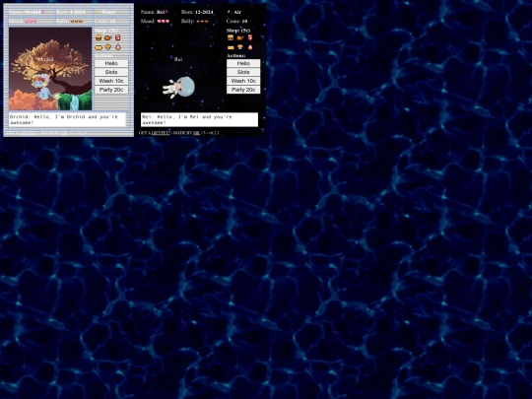Click Orchid's speech message box

coord(67,119)
